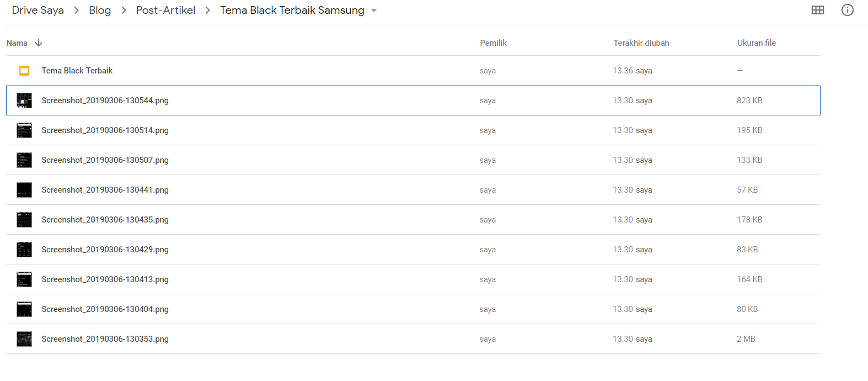Select file Screenshot_20190306-130404.png
The height and width of the screenshot is (381, 868).
pyautogui.click(x=413, y=309)
